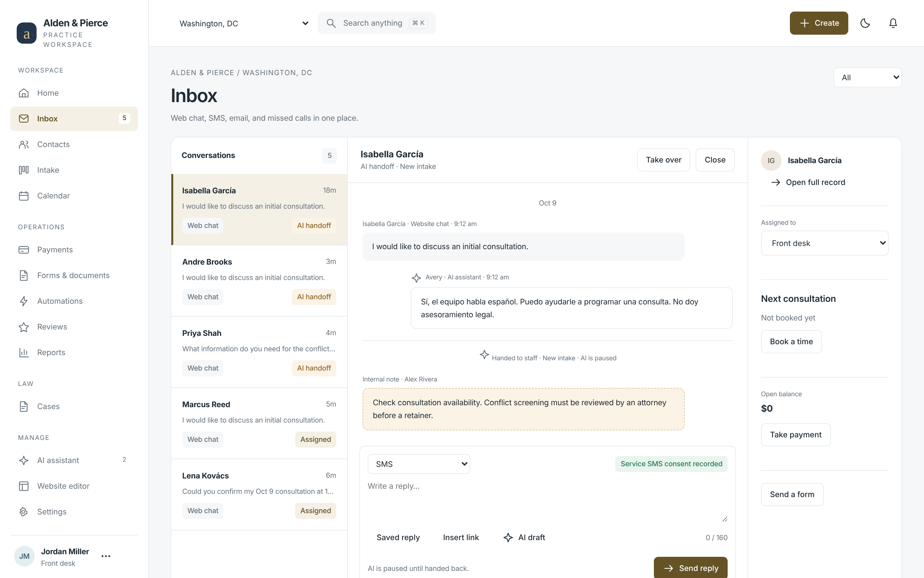This screenshot has height=578, width=924.
Task: Click into the Write a reply box
Action: (547, 501)
